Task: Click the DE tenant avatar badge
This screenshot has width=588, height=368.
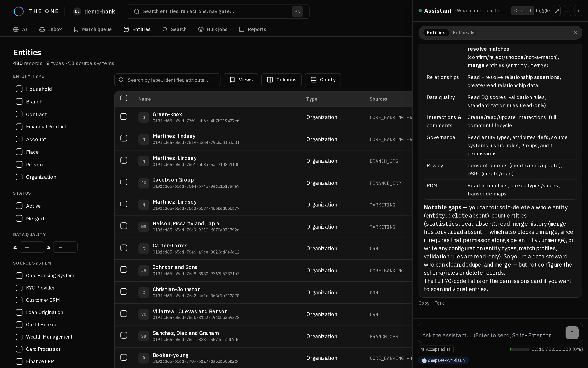Action: coord(77,11)
